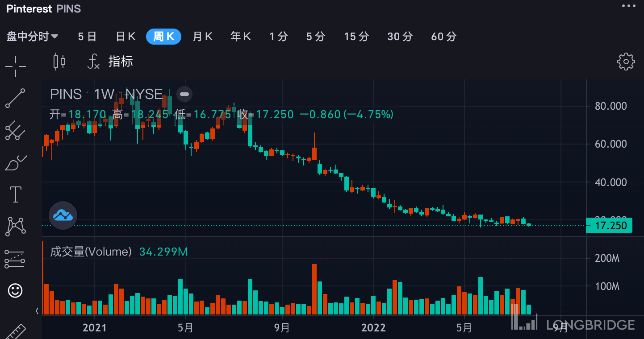Click the blue cloud chart button
The width and height of the screenshot is (644, 339).
click(63, 216)
